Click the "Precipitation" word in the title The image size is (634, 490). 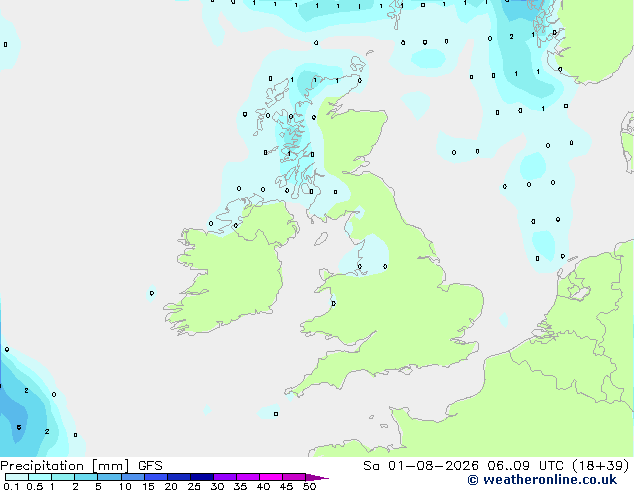pyautogui.click(x=42, y=466)
